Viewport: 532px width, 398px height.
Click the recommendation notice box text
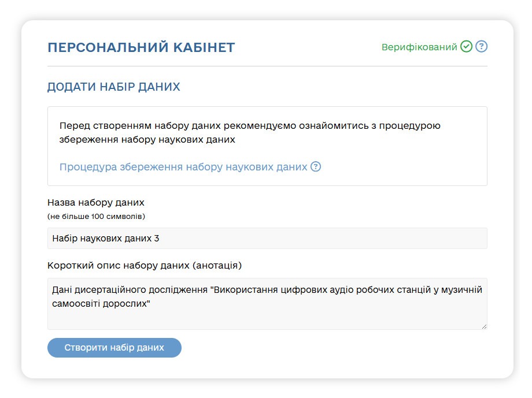tap(249, 131)
